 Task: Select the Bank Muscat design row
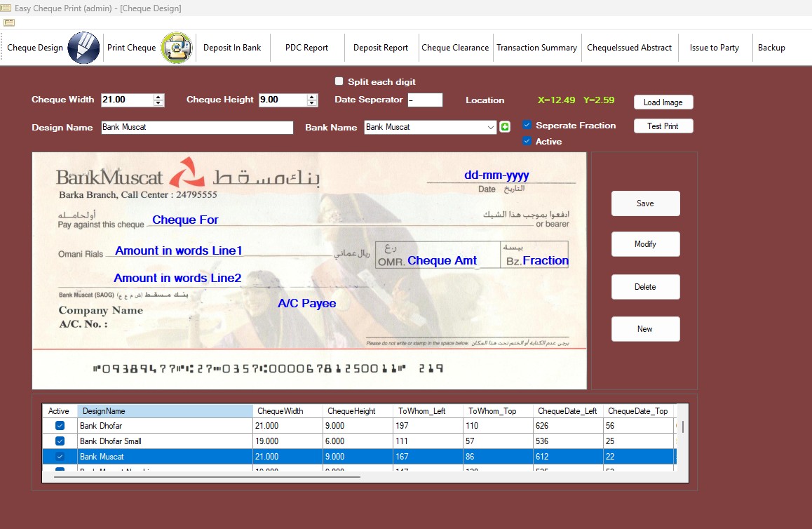click(359, 457)
